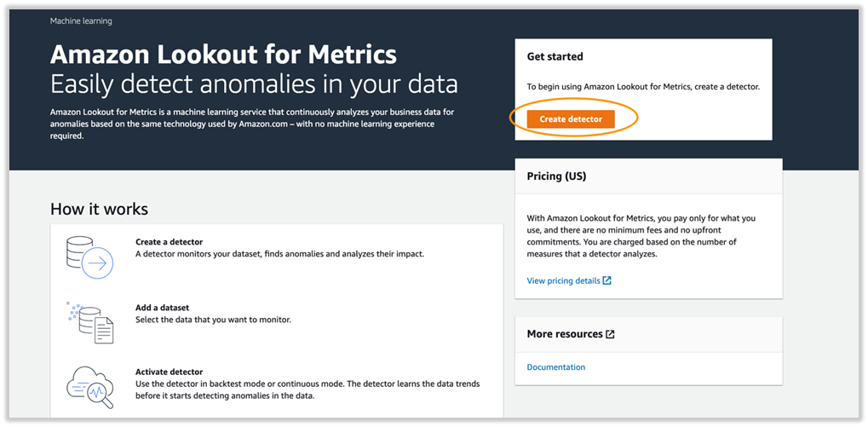Screen dimensions: 868x427
Task: Click the Create detector button
Action: click(x=571, y=119)
